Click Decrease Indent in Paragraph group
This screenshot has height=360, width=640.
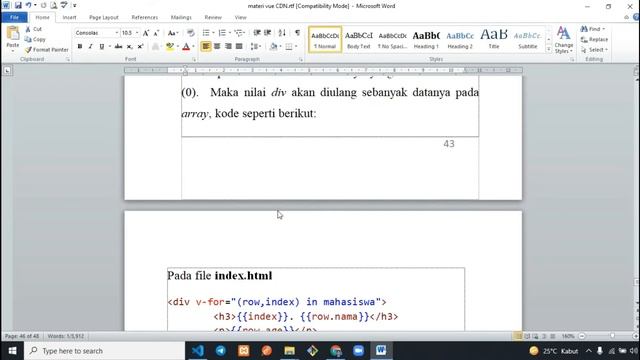[x=257, y=33]
